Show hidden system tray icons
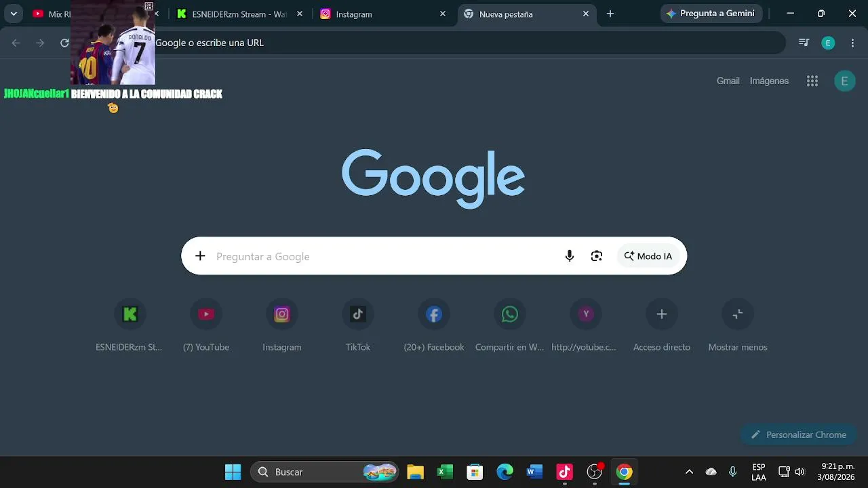This screenshot has height=488, width=868. click(689, 472)
